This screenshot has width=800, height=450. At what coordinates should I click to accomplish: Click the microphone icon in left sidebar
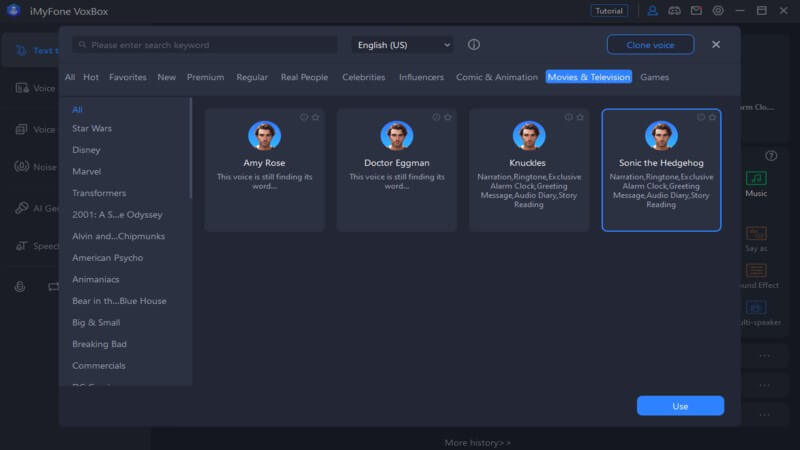click(20, 287)
